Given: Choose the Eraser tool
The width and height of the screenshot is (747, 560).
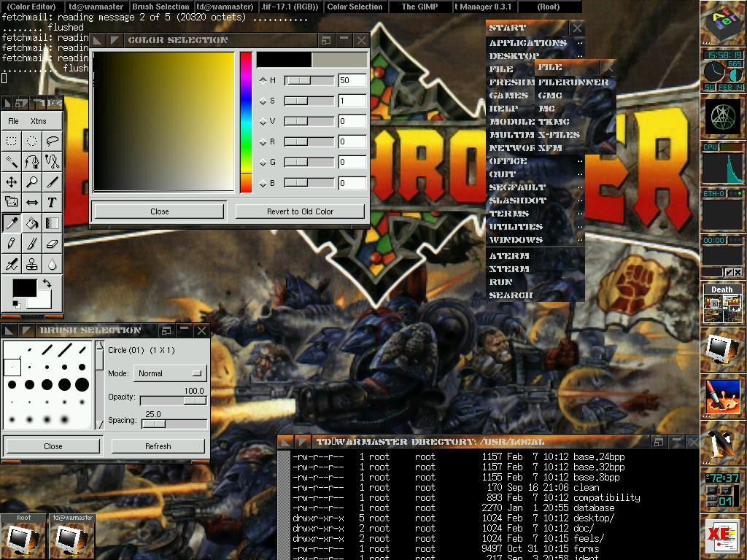Looking at the screenshot, I should [x=52, y=243].
